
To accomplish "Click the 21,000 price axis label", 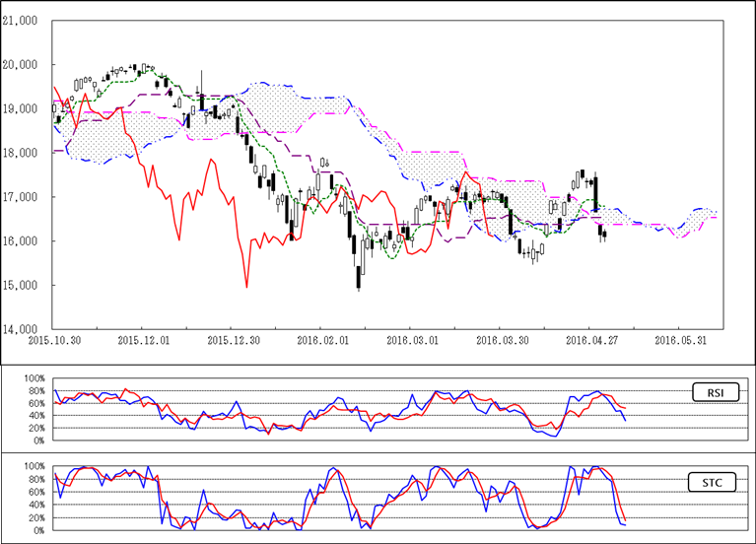I will pyautogui.click(x=22, y=20).
